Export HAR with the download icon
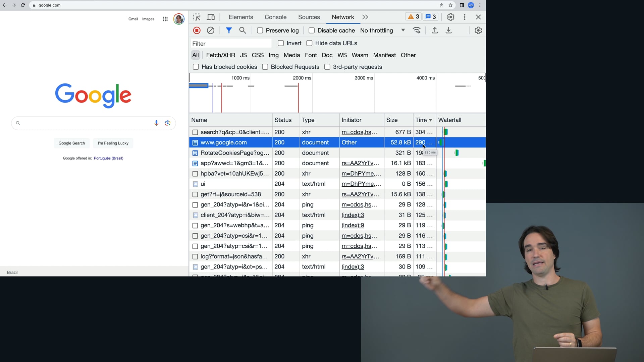This screenshot has height=362, width=644. 448,31
